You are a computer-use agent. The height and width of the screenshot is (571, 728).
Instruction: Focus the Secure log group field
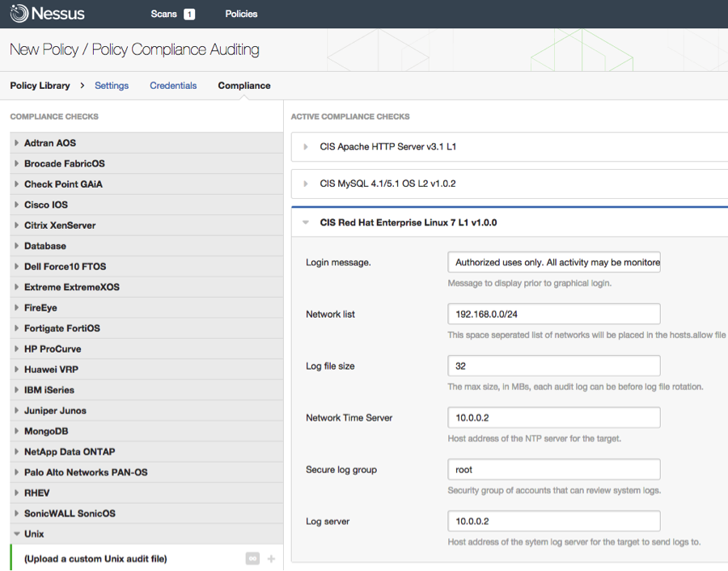[554, 469]
